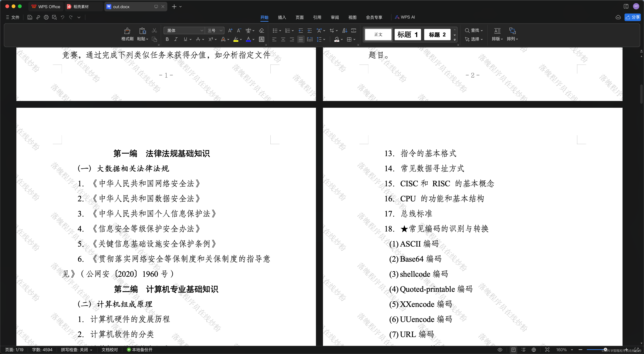Image resolution: width=644 pixels, height=354 pixels.
Task: Apply the 标题 1 heading style
Action: [x=408, y=34]
